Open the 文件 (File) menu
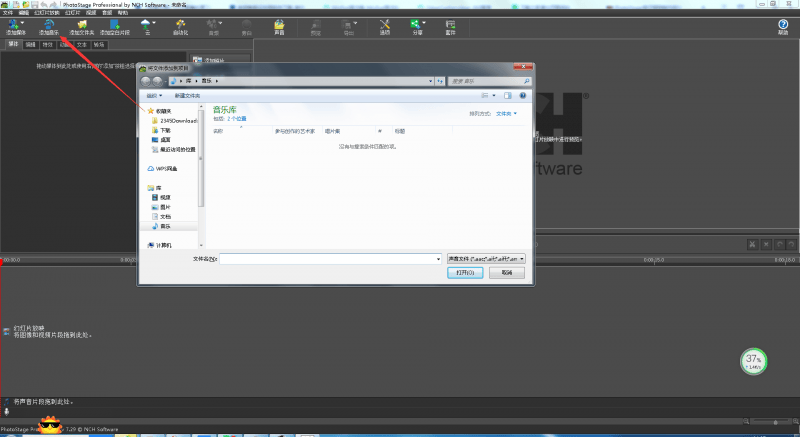The height and width of the screenshot is (437, 800). (x=7, y=13)
